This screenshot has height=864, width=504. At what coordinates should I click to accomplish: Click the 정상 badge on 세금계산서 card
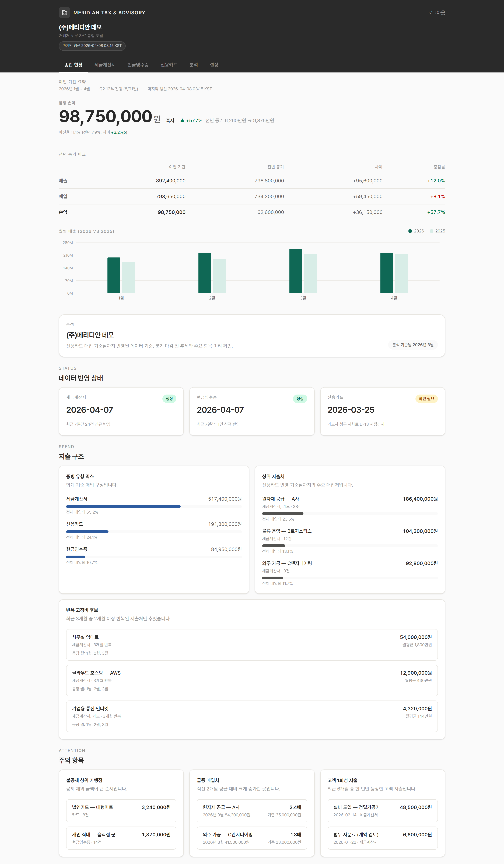pyautogui.click(x=169, y=398)
